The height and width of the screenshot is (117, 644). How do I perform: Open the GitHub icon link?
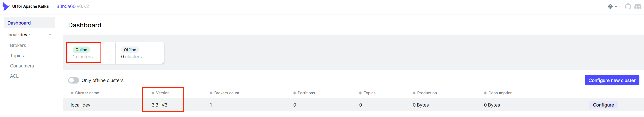(x=628, y=6)
